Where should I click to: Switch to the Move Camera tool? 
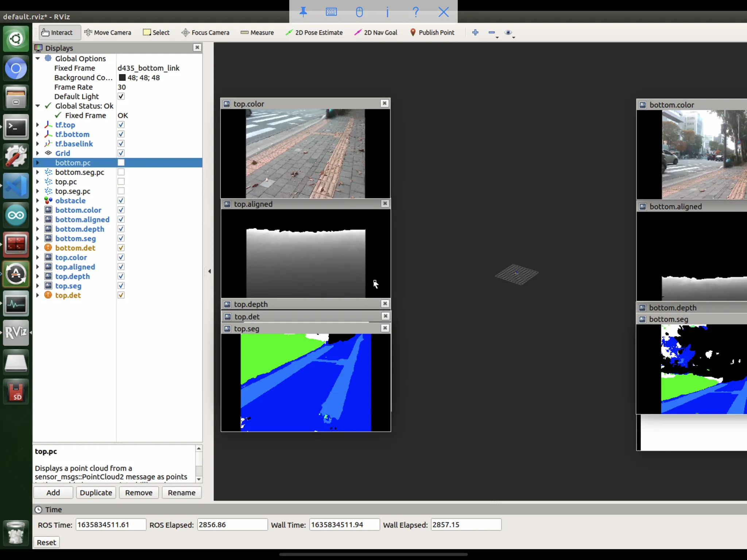pyautogui.click(x=108, y=32)
